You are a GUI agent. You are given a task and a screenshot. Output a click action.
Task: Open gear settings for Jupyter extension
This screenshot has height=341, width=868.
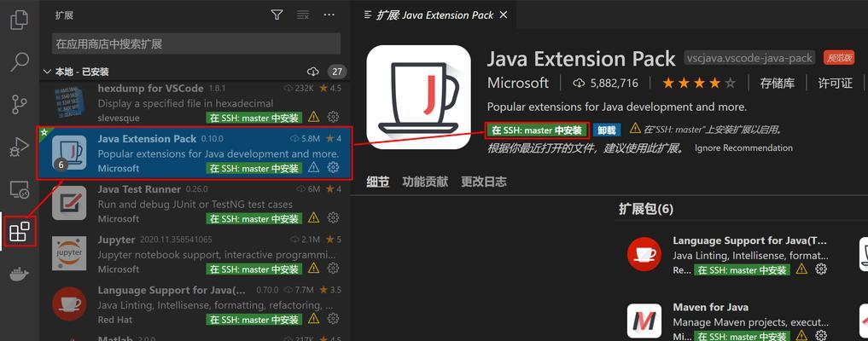(333, 268)
